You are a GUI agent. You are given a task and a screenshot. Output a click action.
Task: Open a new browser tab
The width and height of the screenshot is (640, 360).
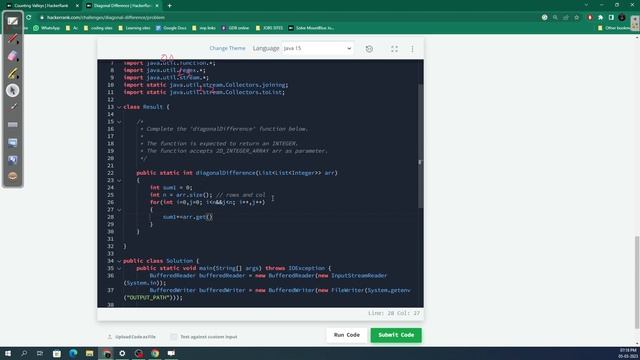169,6
